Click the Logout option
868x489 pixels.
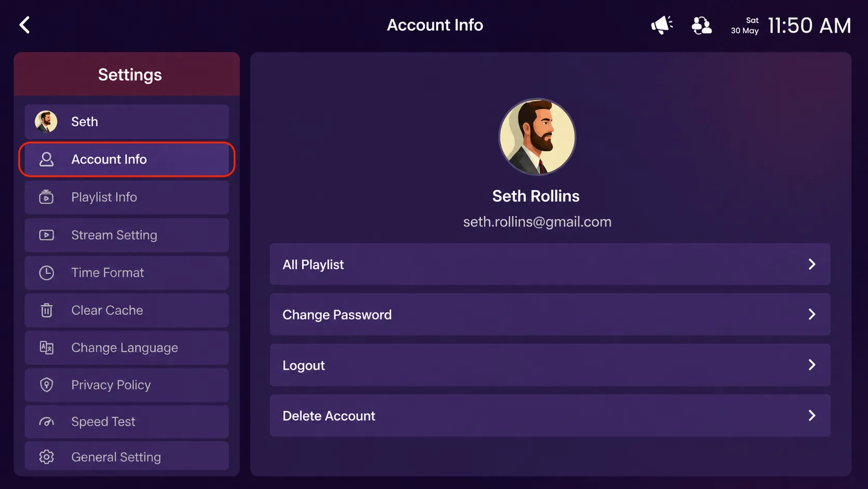pos(550,365)
